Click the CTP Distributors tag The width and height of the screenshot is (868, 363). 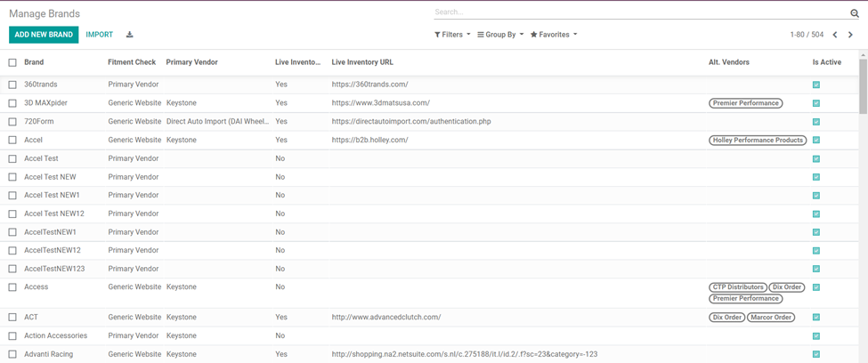[x=737, y=287]
